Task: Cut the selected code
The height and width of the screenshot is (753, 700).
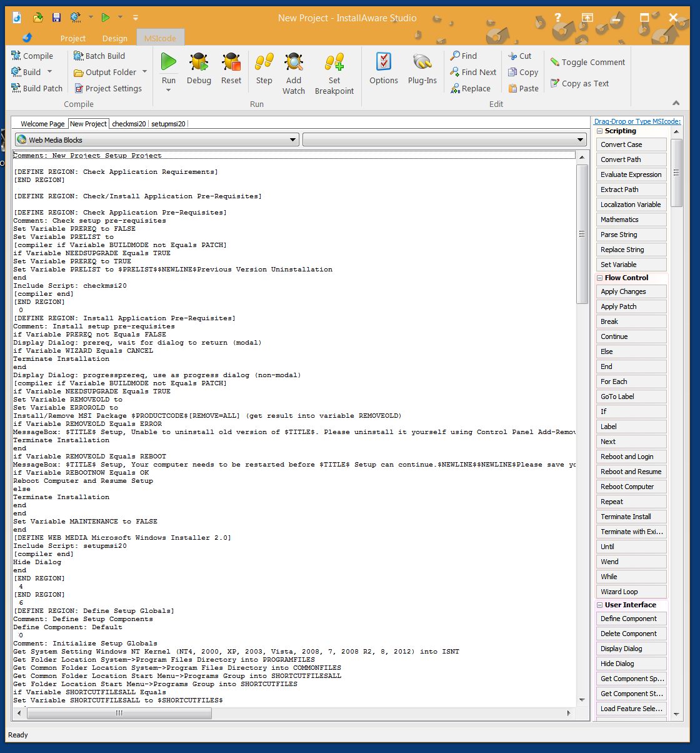Action: coord(519,56)
